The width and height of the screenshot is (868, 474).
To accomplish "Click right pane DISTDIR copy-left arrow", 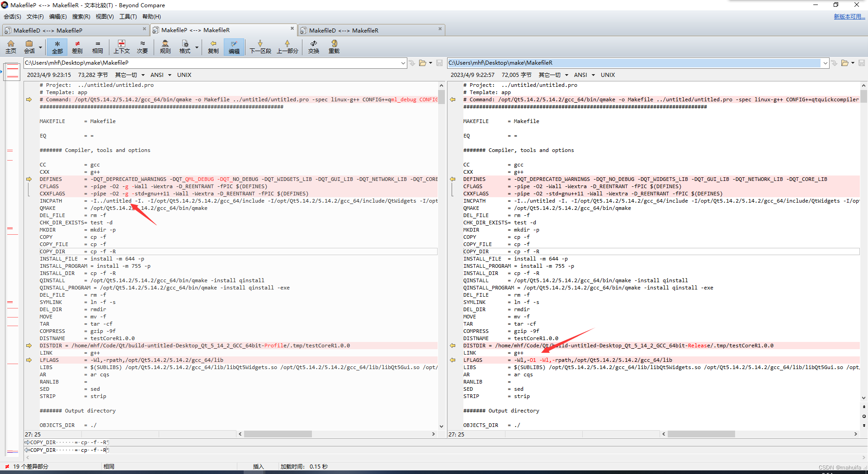I will pos(453,346).
